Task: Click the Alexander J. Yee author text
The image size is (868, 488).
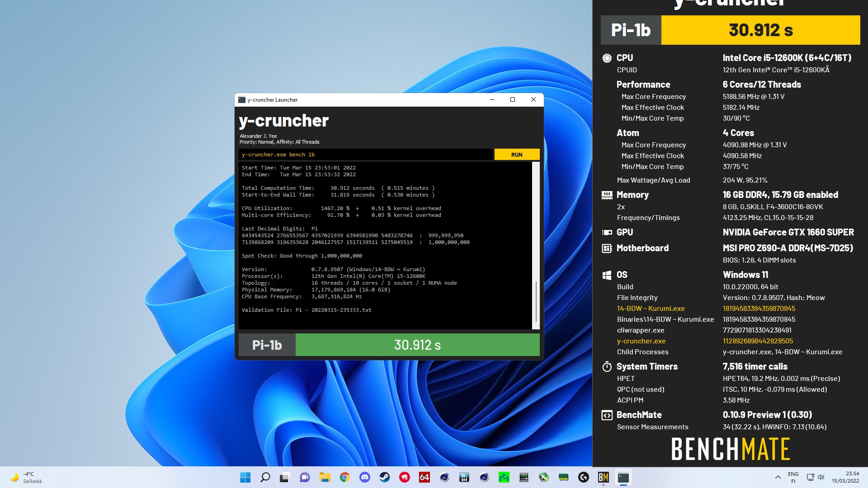Action: (x=258, y=136)
